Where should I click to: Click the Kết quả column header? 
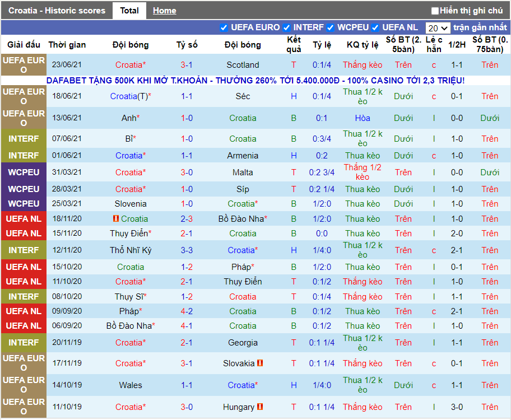point(294,45)
